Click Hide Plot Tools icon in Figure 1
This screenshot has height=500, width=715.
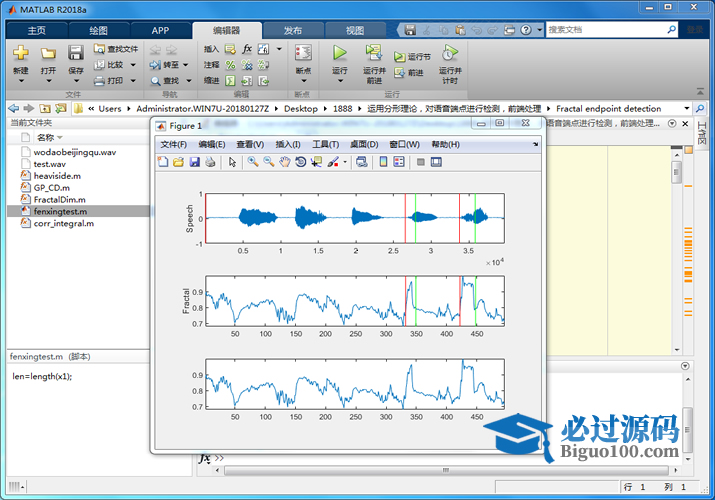pyautogui.click(x=421, y=162)
